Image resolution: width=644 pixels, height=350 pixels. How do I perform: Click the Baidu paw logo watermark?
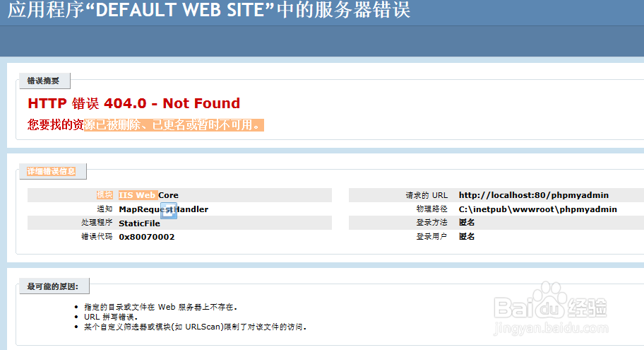point(550,301)
